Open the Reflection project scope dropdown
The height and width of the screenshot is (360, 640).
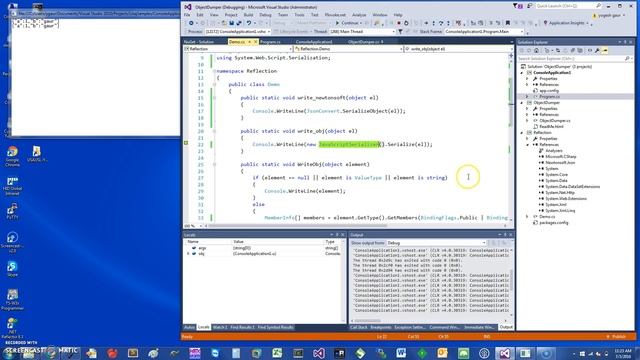238,49
